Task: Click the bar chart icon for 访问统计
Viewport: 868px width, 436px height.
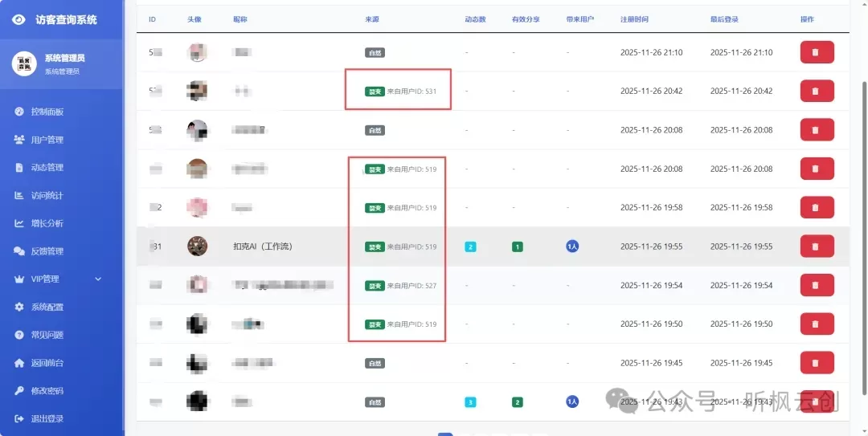Action: point(19,195)
